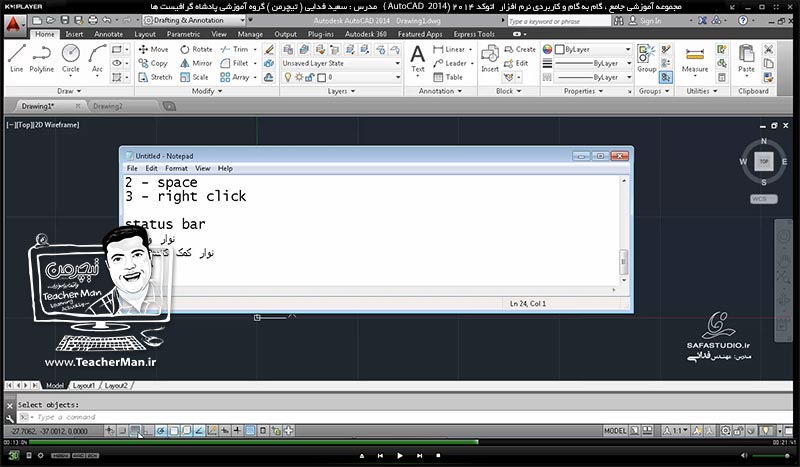Viewport: 800px width, 467px height.
Task: Expand the Utilities panel flyout
Action: tap(702, 91)
